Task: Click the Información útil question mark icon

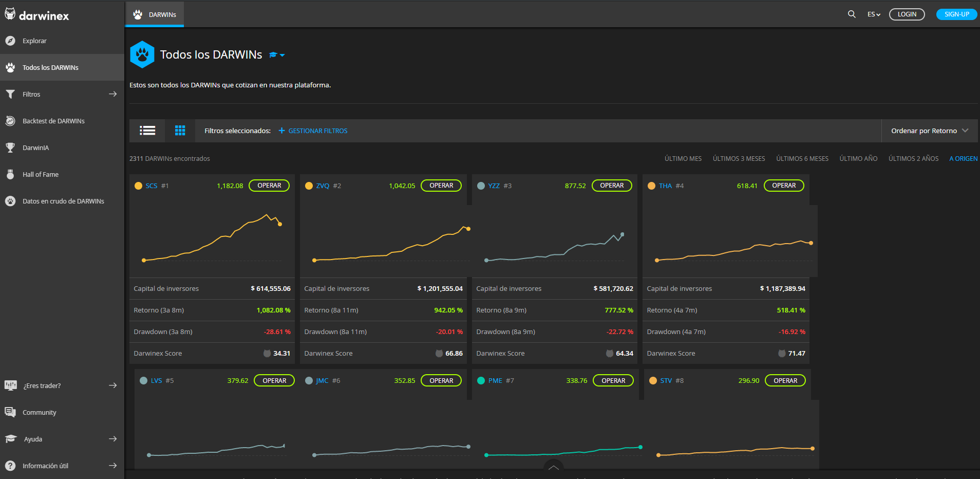Action: pyautogui.click(x=10, y=466)
